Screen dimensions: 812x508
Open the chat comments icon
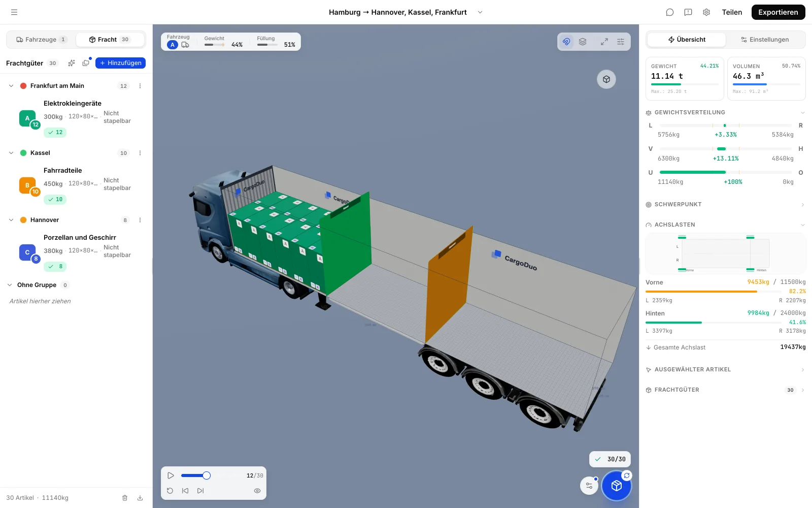[670, 12]
